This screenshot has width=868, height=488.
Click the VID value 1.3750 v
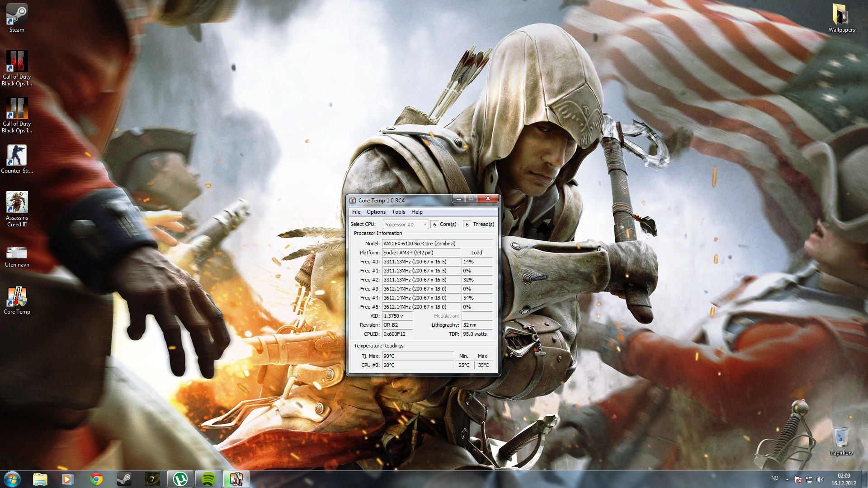(398, 316)
